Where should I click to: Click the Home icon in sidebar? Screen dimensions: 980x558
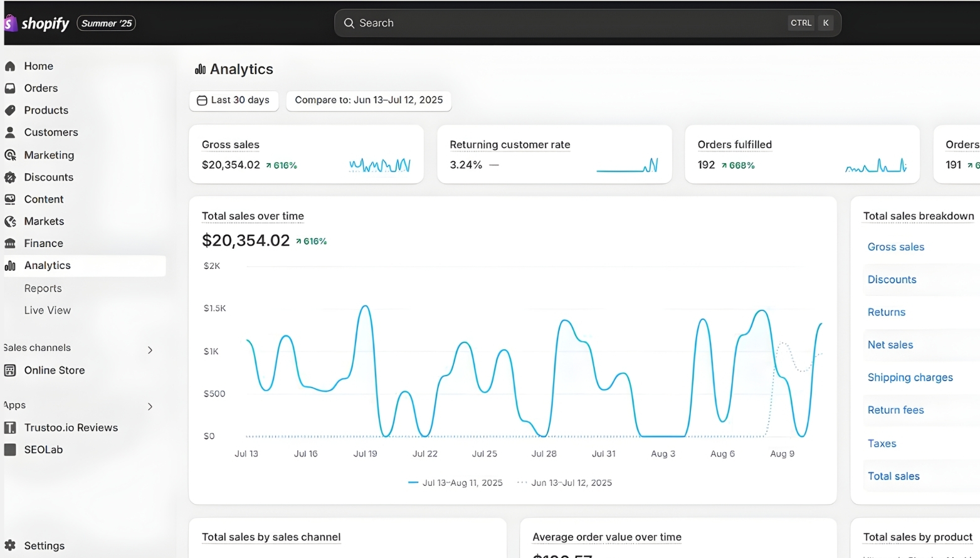tap(10, 66)
